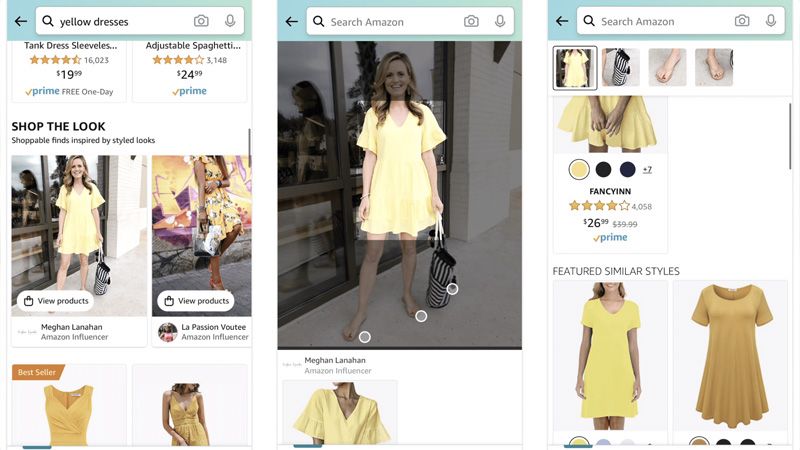The image size is (800, 450).
Task: Select the second sandal thumbnail tab
Action: [714, 67]
